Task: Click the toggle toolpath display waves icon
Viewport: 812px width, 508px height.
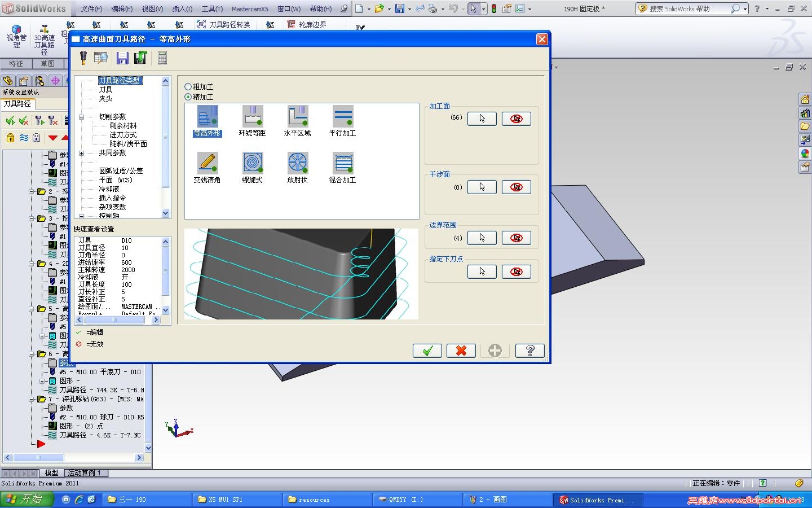Action: coord(24,138)
